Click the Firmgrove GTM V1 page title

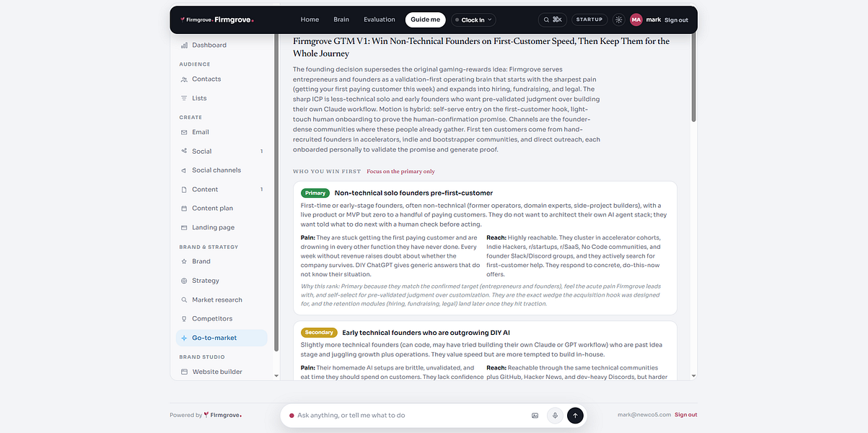(481, 47)
